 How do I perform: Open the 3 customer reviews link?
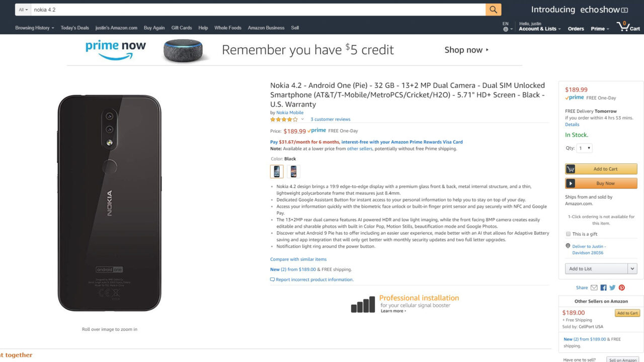click(331, 119)
